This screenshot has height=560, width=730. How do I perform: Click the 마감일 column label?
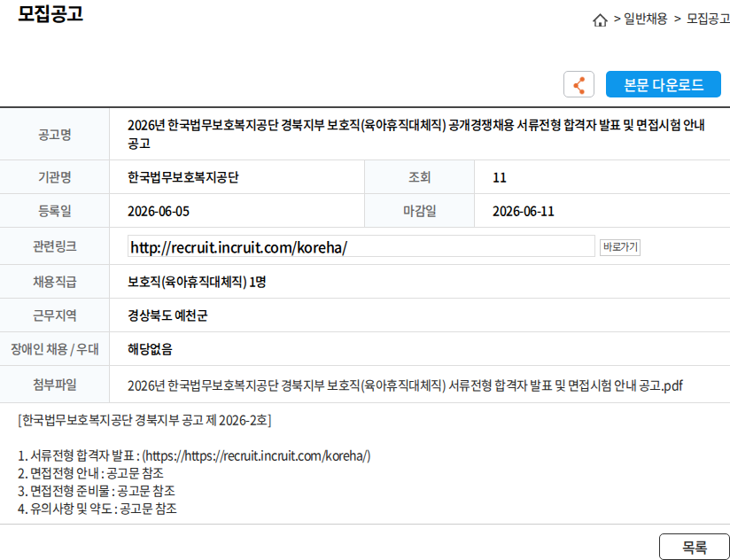coord(419,212)
